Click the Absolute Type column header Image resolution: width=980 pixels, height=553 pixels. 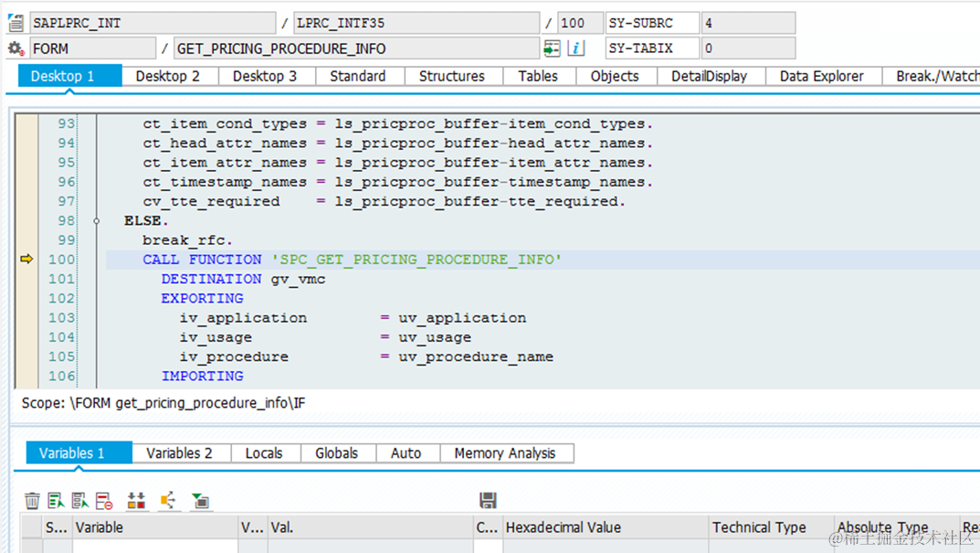click(x=897, y=527)
